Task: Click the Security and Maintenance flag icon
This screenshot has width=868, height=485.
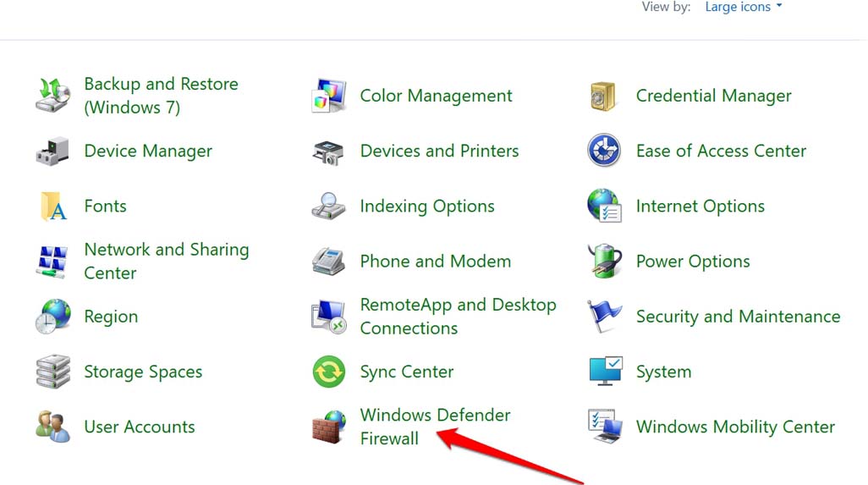Action: click(604, 317)
